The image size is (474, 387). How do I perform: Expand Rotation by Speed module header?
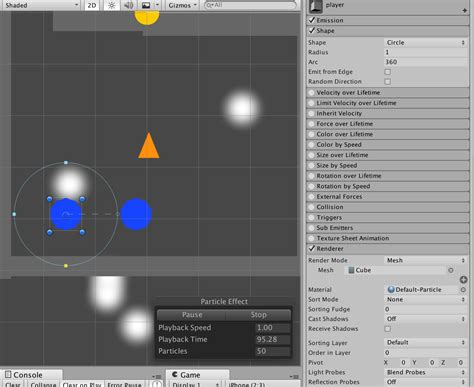pos(388,186)
